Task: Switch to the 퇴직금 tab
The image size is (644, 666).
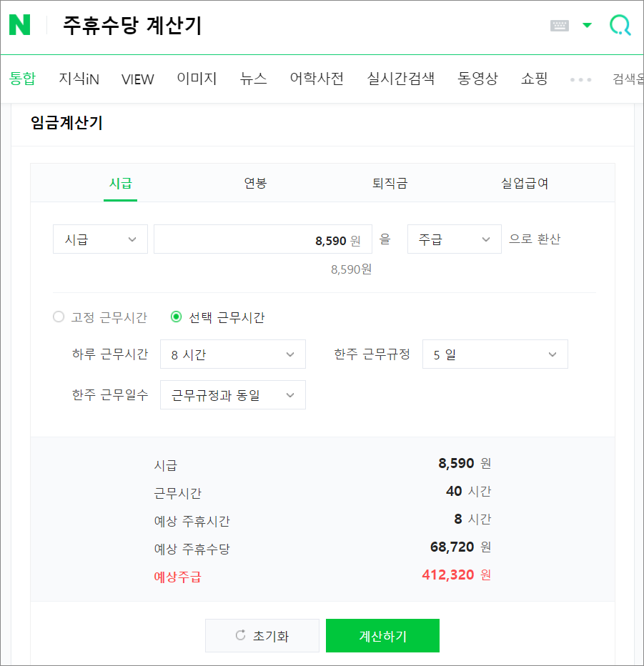Action: pos(390,182)
